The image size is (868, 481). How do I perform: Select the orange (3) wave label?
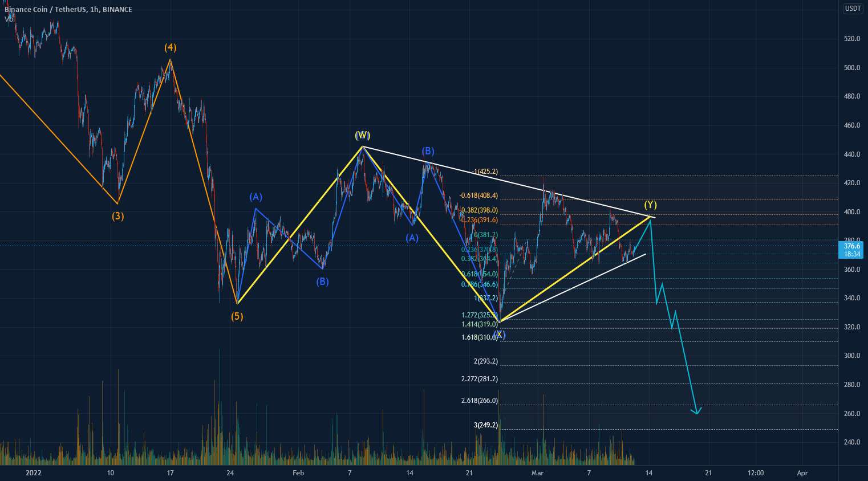click(x=117, y=216)
